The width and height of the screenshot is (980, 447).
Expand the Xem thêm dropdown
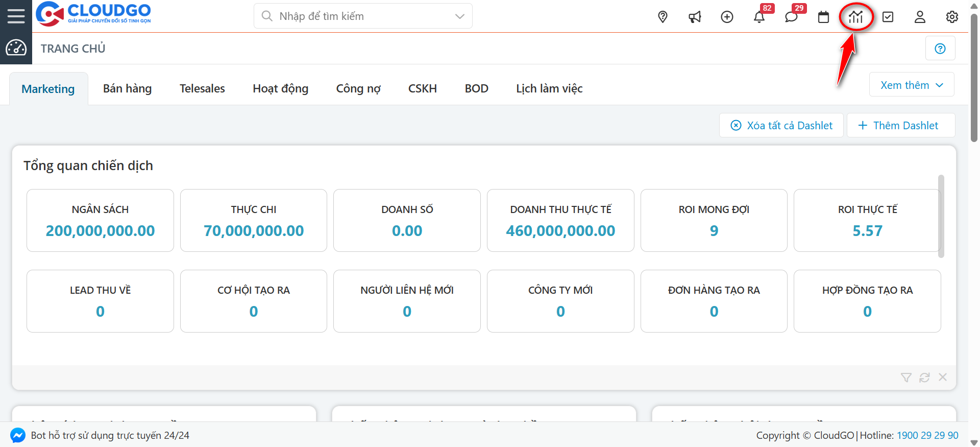[912, 85]
